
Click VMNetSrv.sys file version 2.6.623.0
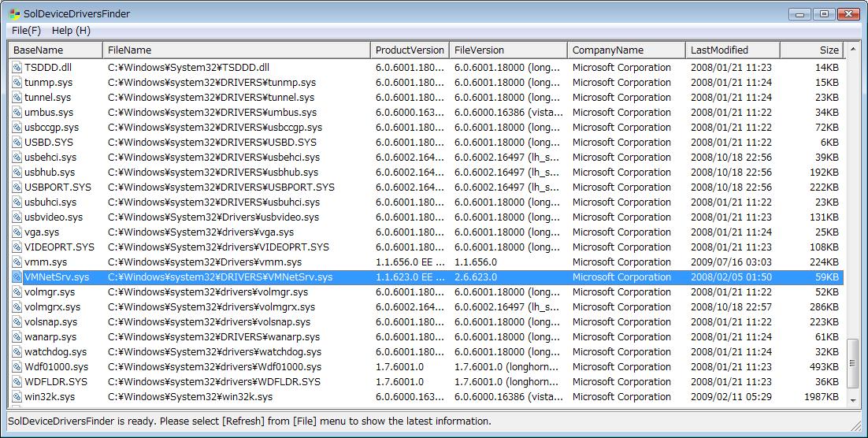(476, 277)
